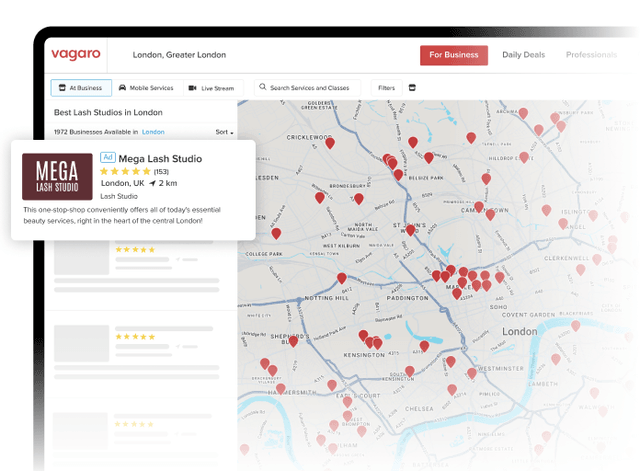Screen dimensions: 640x471
Task: Open the Mega Lash Studio logo thumbnail
Action: click(x=57, y=177)
